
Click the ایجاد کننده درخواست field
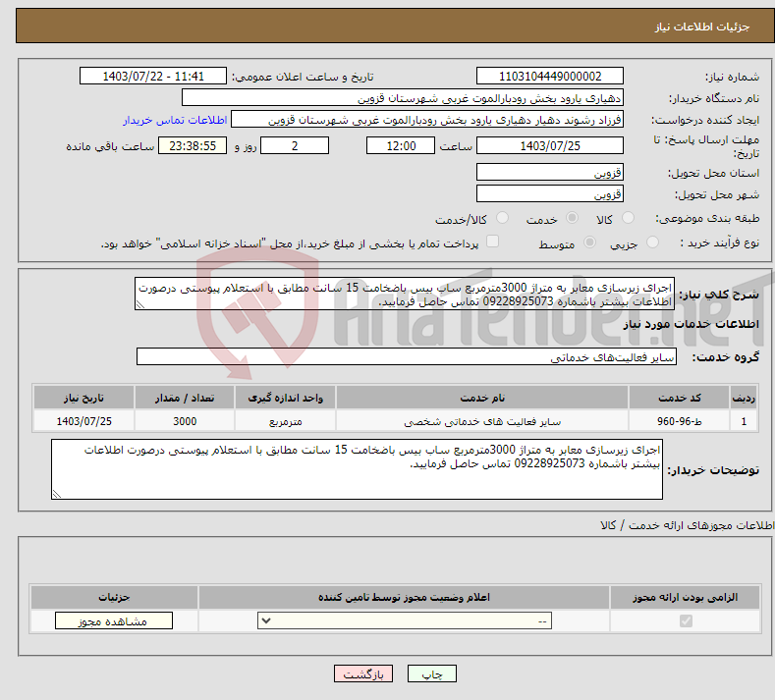[427, 120]
